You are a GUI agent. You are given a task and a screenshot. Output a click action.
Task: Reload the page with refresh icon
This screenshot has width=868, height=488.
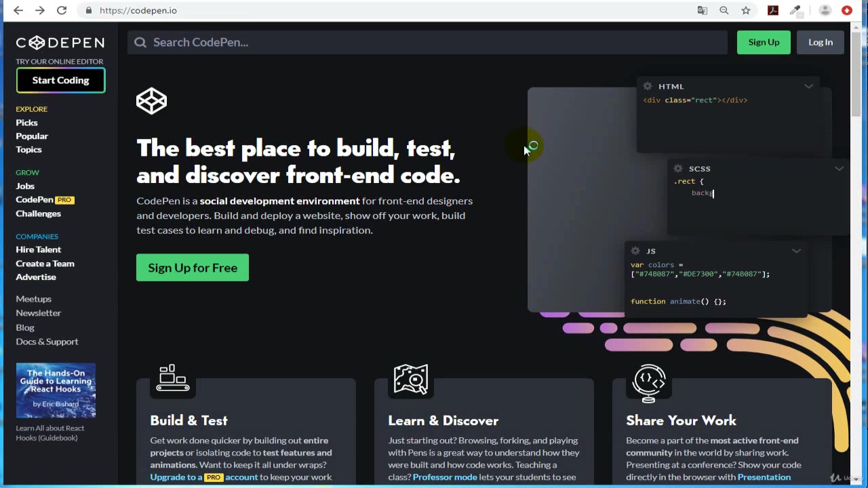click(62, 10)
